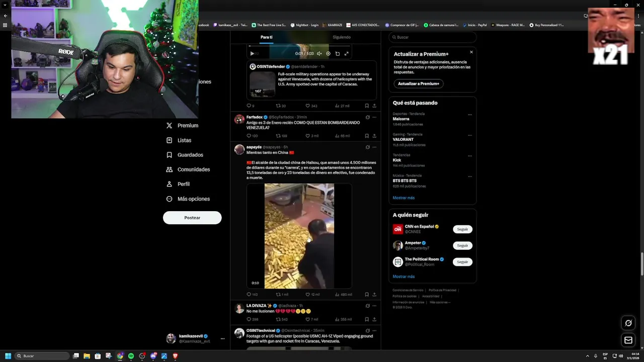The width and height of the screenshot is (644, 362).
Task: Follow Ampeter
Action: tap(462, 245)
